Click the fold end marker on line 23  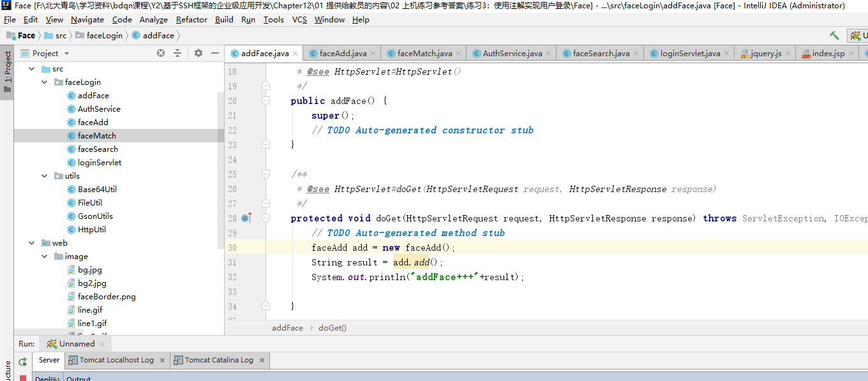[x=266, y=145]
